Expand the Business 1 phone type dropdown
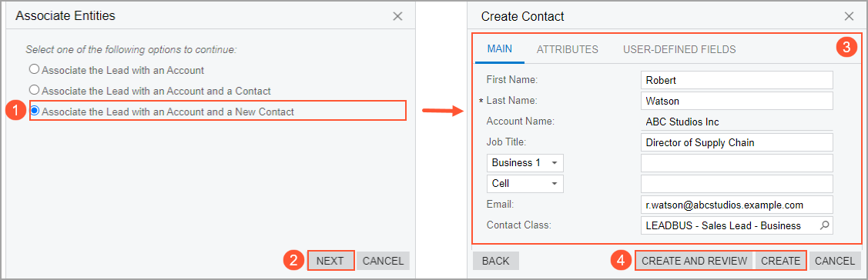 tap(524, 162)
